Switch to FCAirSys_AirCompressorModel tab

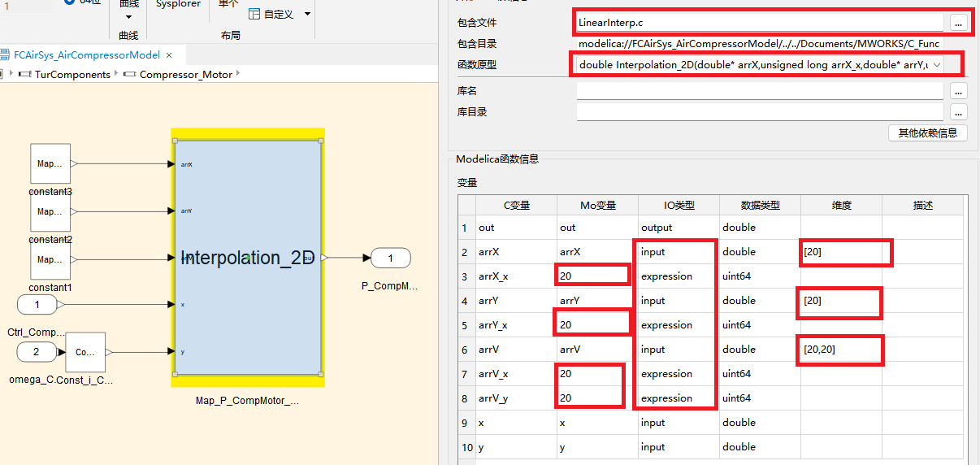[87, 55]
